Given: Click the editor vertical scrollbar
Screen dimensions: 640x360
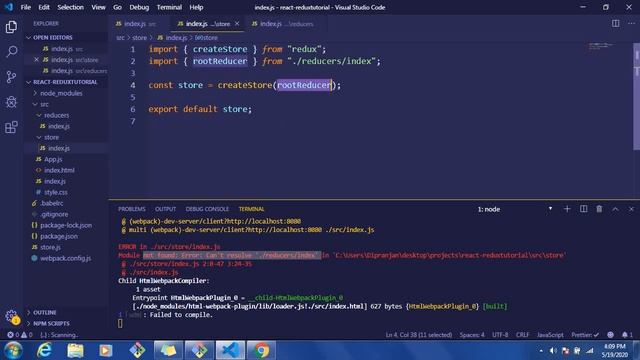Looking at the screenshot, I should pyautogui.click(x=636, y=96).
